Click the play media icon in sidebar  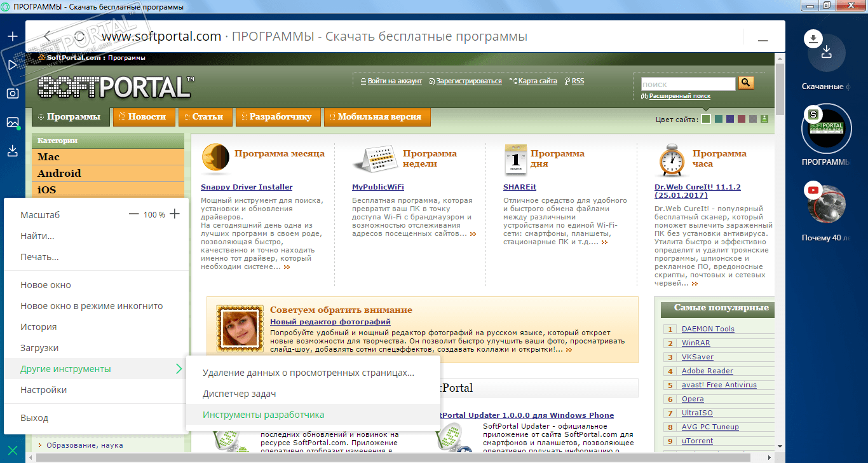pyautogui.click(x=13, y=64)
